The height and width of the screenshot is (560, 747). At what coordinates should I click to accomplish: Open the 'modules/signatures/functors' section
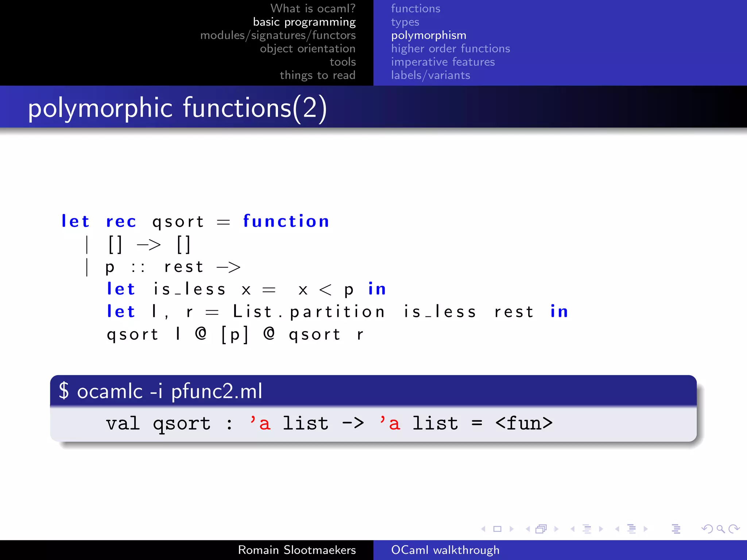pos(278,35)
